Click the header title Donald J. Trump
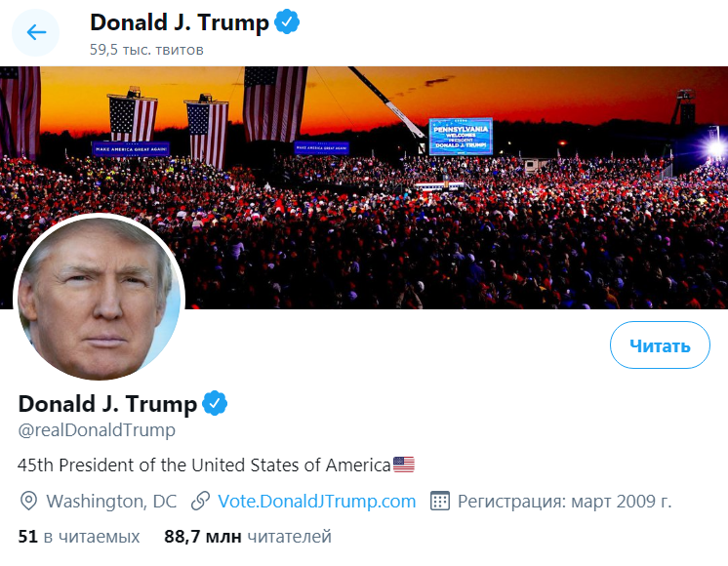 coord(179,22)
